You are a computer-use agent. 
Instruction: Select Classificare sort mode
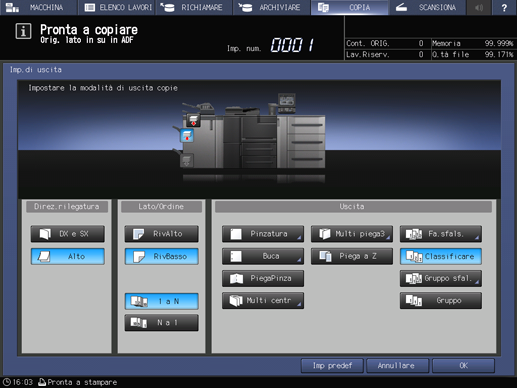441,256
